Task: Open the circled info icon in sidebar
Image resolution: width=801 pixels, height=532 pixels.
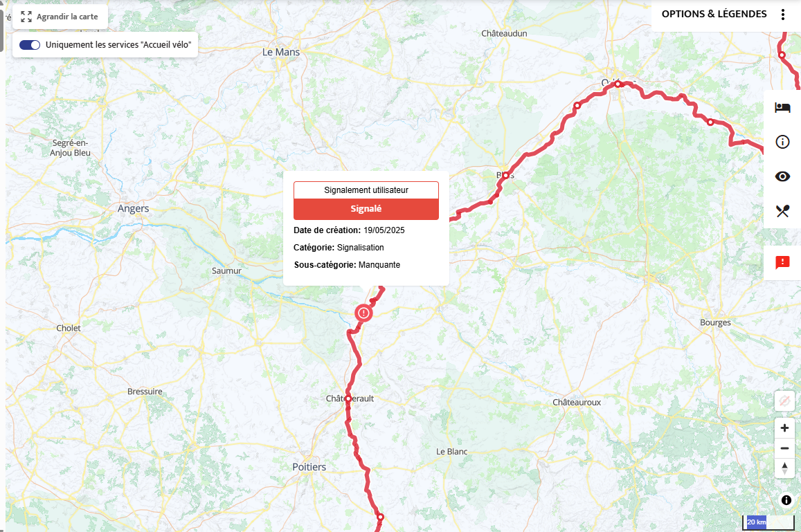Action: [782, 142]
